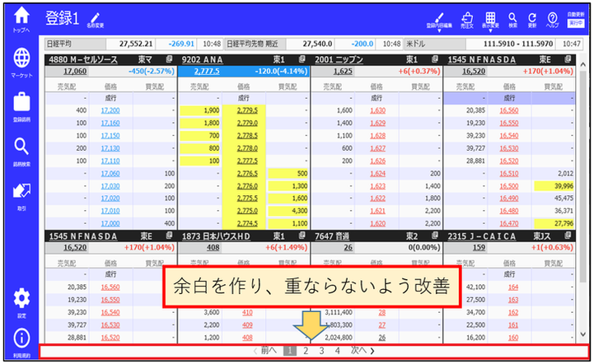Click the 成行 cell in the 2315 J-CAICA board
The image size is (594, 364).
[509, 274]
